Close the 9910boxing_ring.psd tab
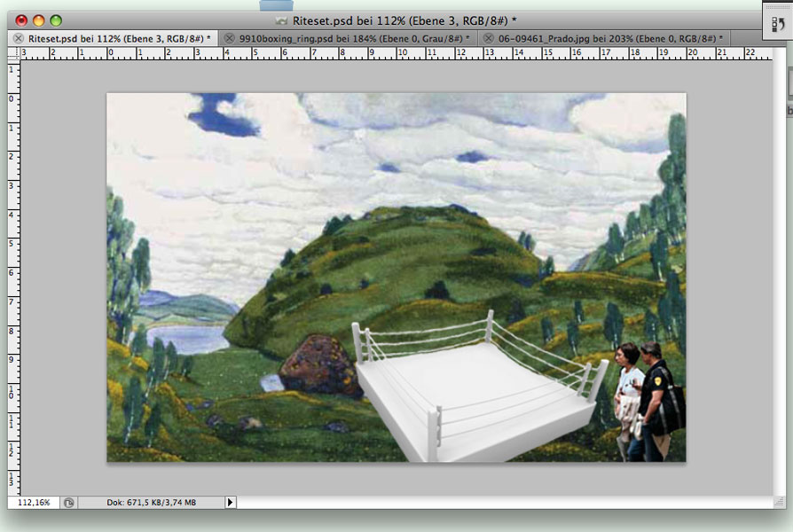Viewport: 793px width, 532px height. 229,38
